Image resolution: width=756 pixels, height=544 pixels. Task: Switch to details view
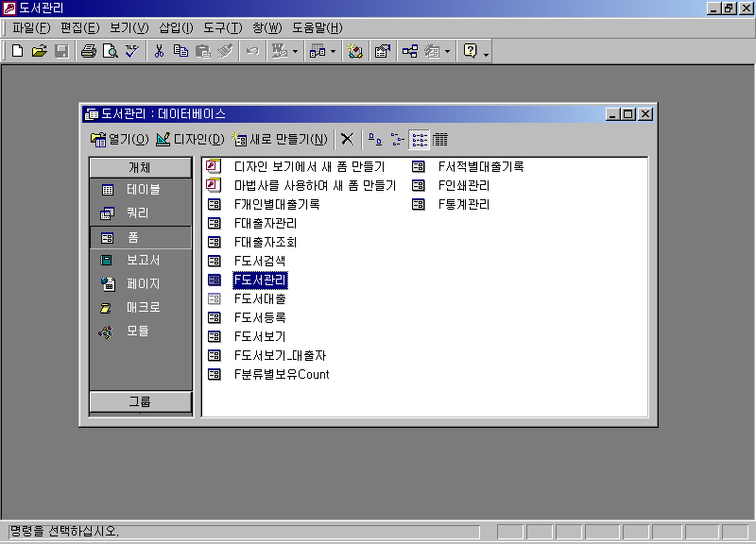[440, 140]
